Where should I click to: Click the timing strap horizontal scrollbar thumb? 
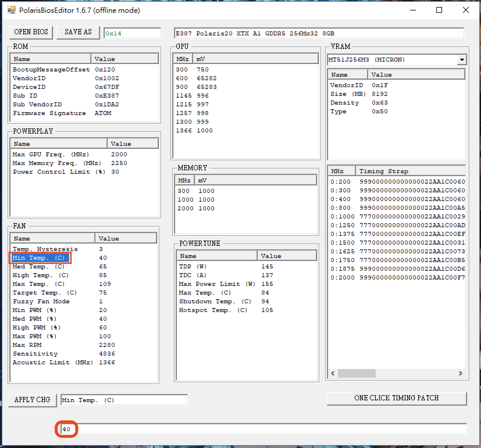(x=357, y=373)
